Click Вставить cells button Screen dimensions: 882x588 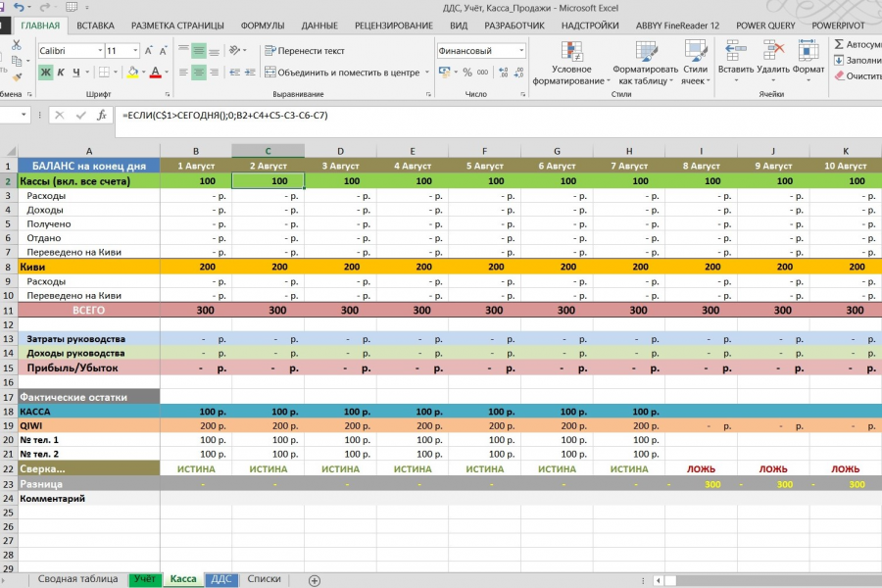[x=736, y=62]
